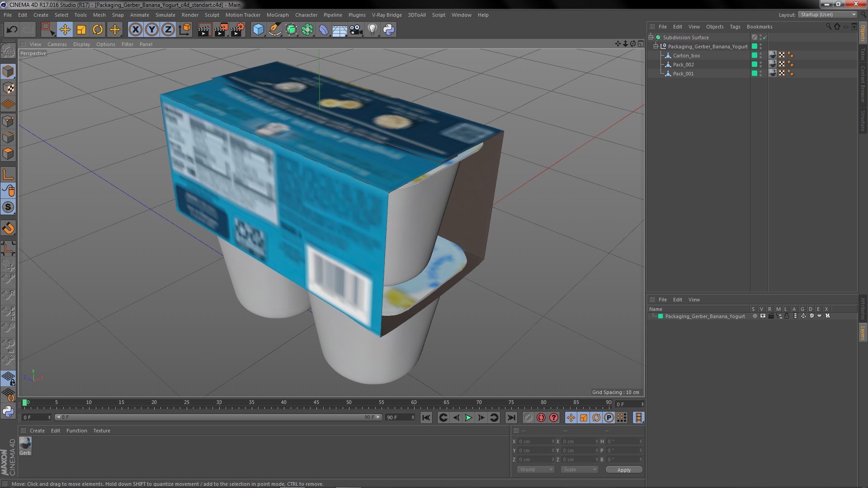Image resolution: width=868 pixels, height=488 pixels.
Task: Select Pack_002 object in tree
Action: [683, 65]
